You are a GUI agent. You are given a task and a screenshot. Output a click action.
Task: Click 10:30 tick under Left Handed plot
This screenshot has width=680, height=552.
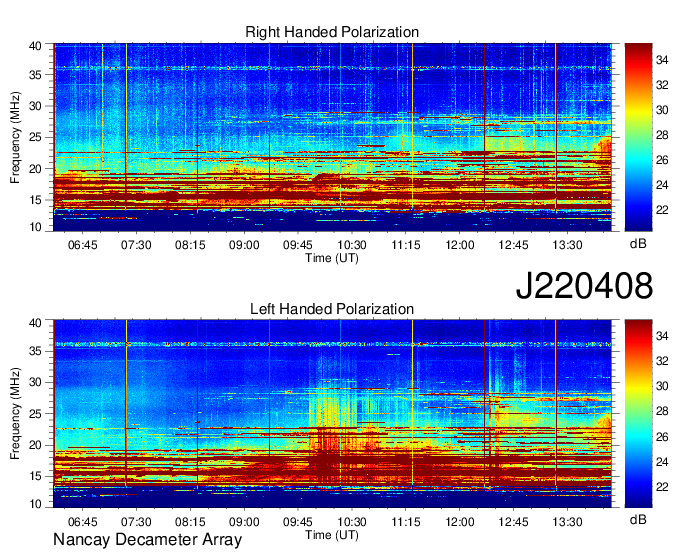point(352,522)
